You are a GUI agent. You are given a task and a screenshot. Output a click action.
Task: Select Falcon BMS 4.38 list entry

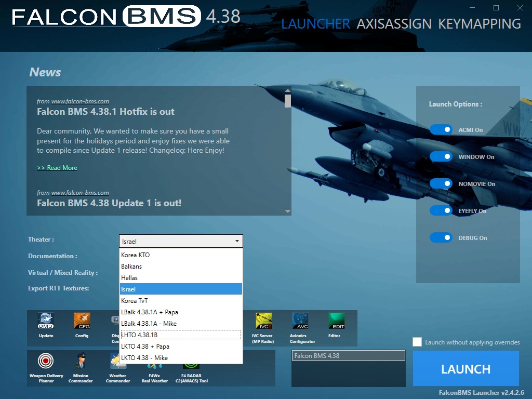349,355
